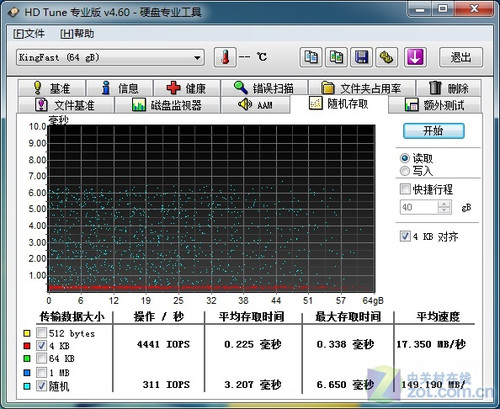Select the 随机存取 tab

click(339, 104)
